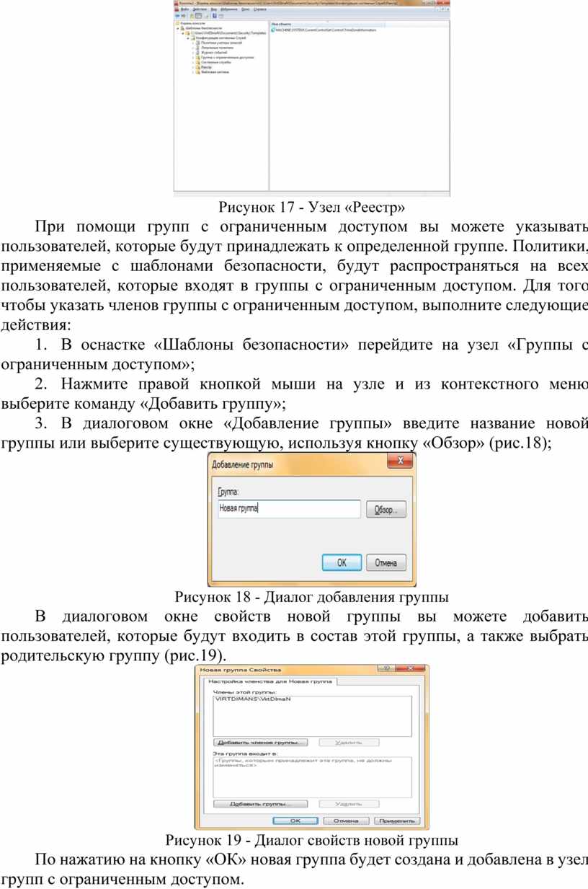The height and width of the screenshot is (889, 588).
Task: Click the blue Help icon in the console toolbar
Action: point(213,14)
